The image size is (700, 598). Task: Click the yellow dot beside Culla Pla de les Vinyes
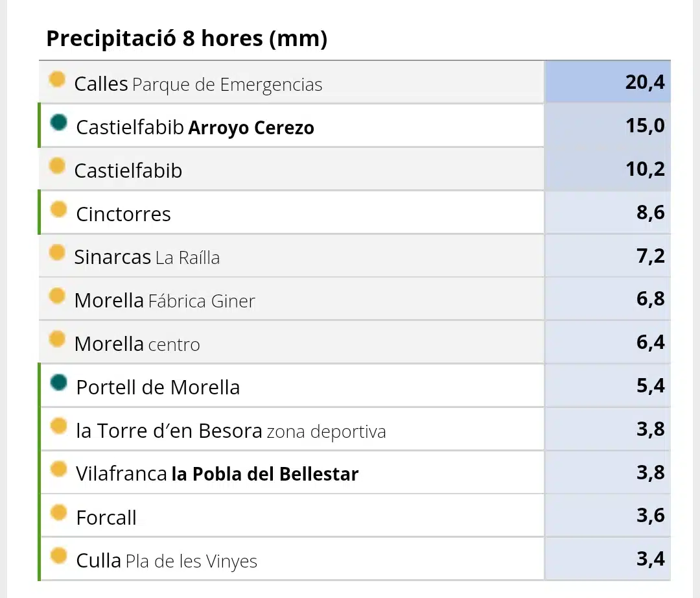click(x=58, y=556)
